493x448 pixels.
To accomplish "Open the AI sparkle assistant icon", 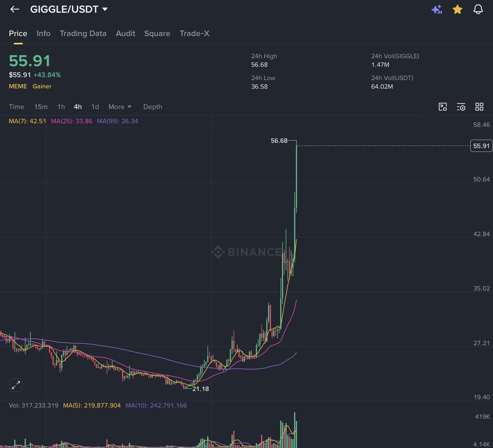I will tap(436, 9).
